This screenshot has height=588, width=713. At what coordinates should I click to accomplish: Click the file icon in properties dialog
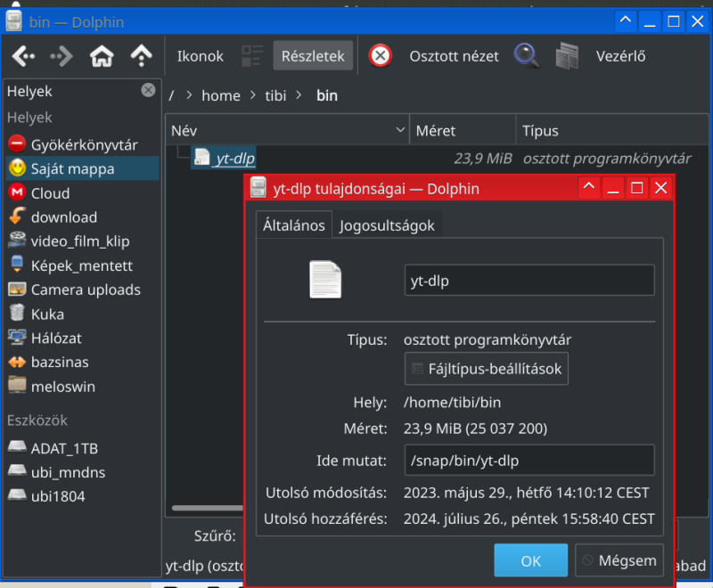click(x=325, y=280)
